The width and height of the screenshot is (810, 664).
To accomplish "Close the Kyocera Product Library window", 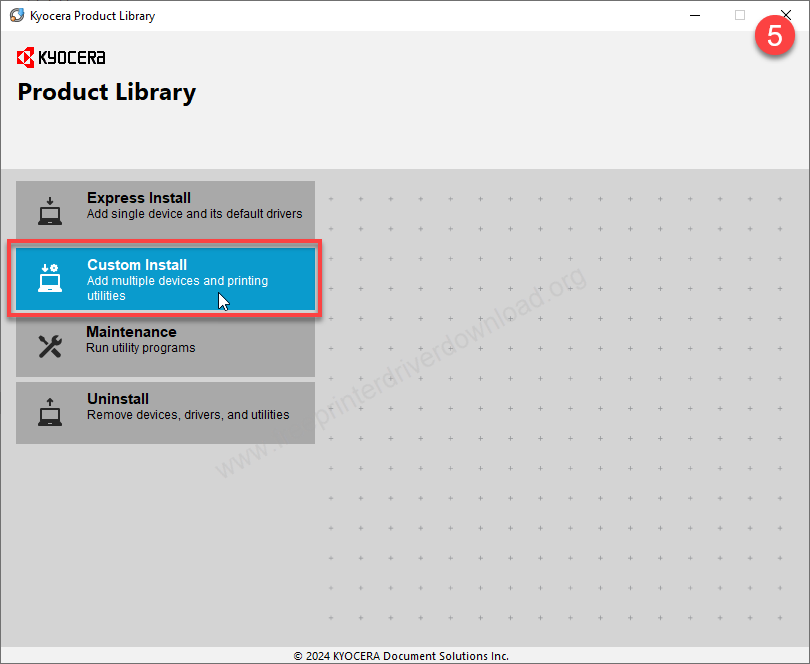I will click(786, 16).
